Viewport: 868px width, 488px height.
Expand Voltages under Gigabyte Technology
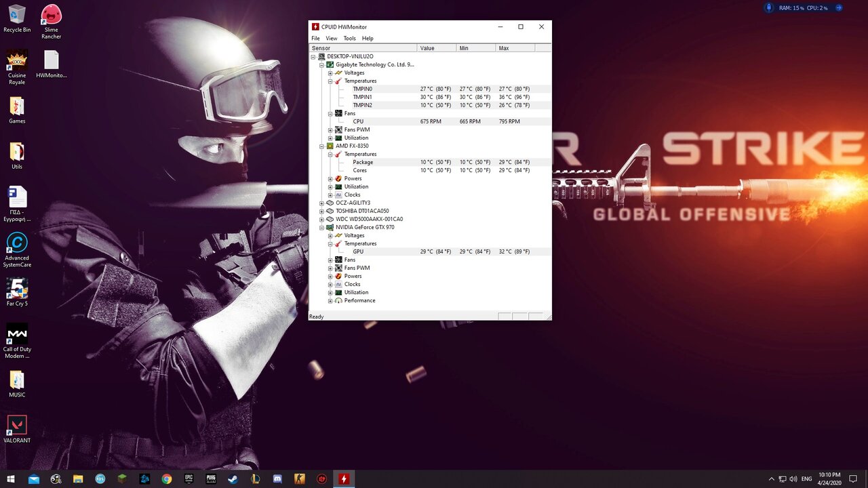pyautogui.click(x=330, y=73)
